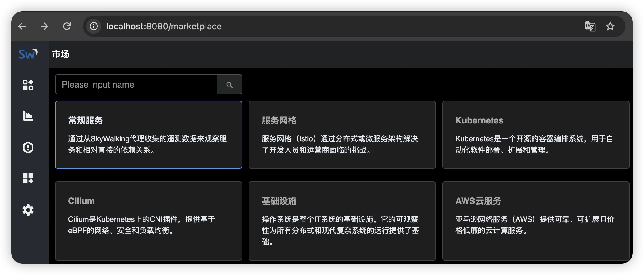Select the 常规服务 card

[149, 135]
